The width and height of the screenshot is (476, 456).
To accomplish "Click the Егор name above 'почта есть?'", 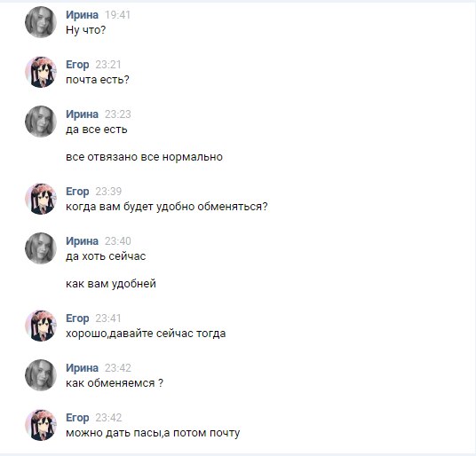I will (77, 65).
